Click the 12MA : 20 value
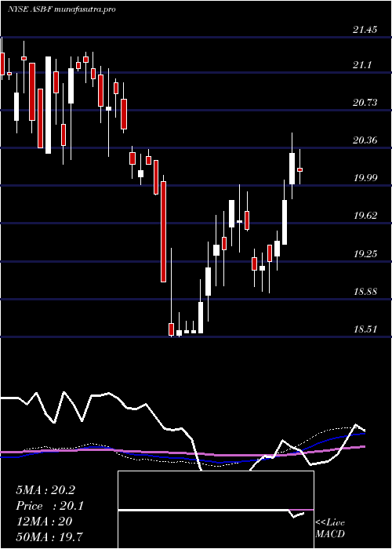392x549 pixels. pyautogui.click(x=44, y=522)
